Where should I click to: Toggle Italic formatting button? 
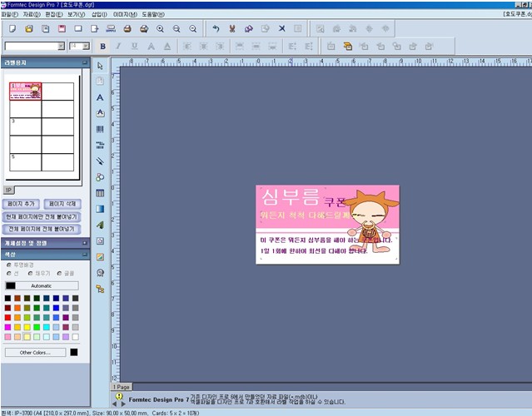118,47
